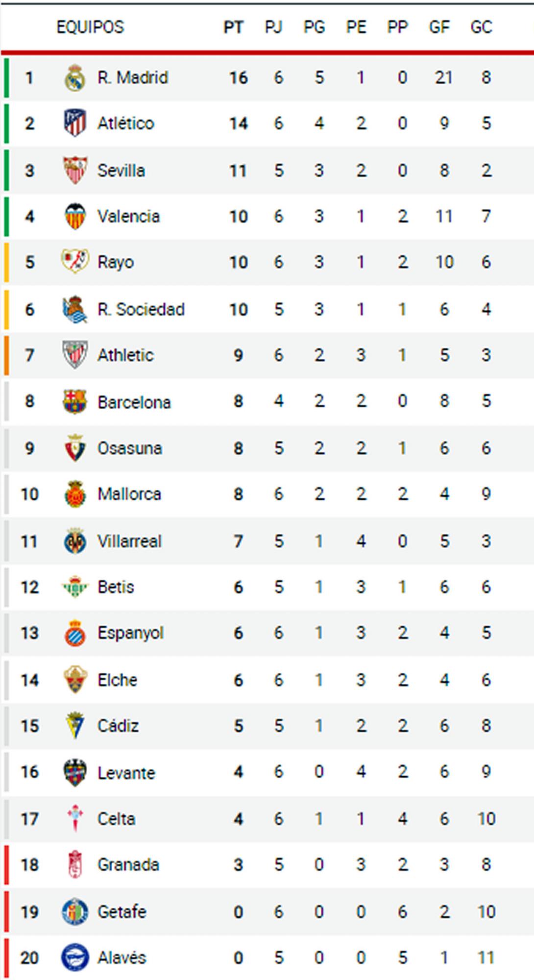Select the Espanyol crest icon
534x980 pixels.
coord(75,633)
